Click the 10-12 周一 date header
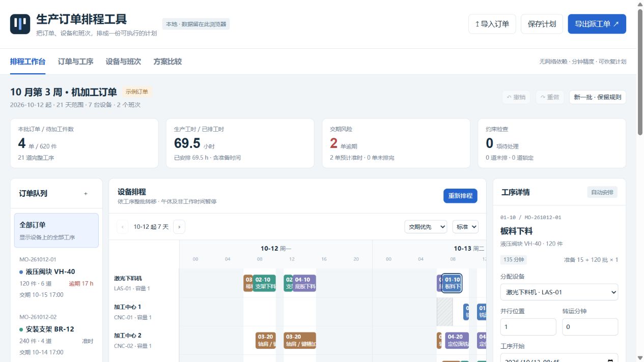Screen dimensions: 644x362 [275, 249]
